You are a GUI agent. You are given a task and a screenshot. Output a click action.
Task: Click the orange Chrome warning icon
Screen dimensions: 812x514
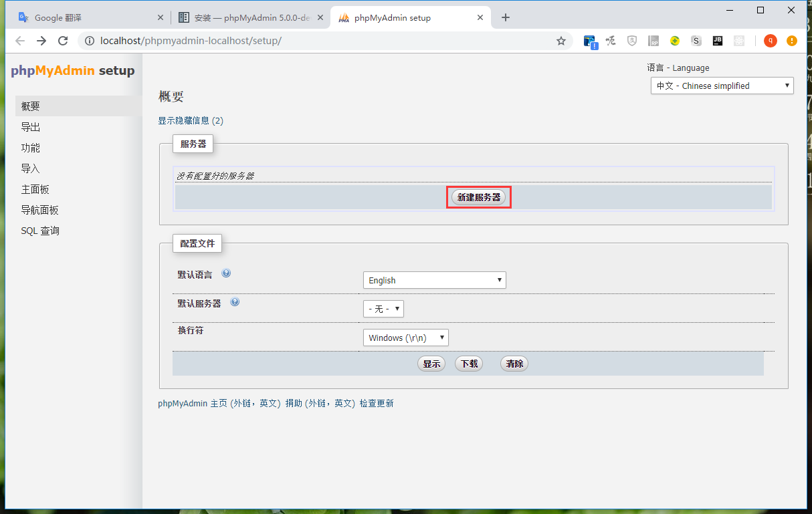click(792, 41)
